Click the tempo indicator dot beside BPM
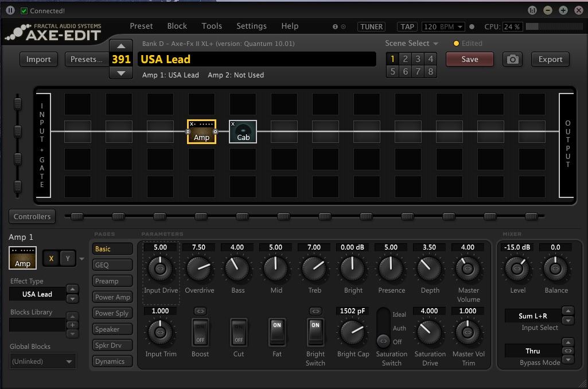 point(472,26)
